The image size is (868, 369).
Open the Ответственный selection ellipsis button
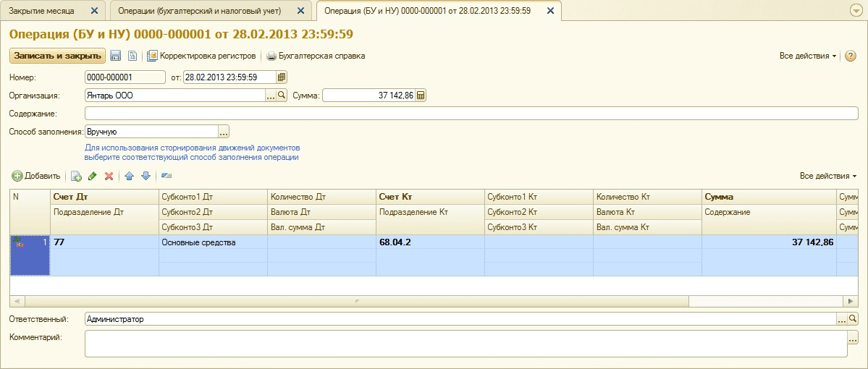(x=841, y=319)
